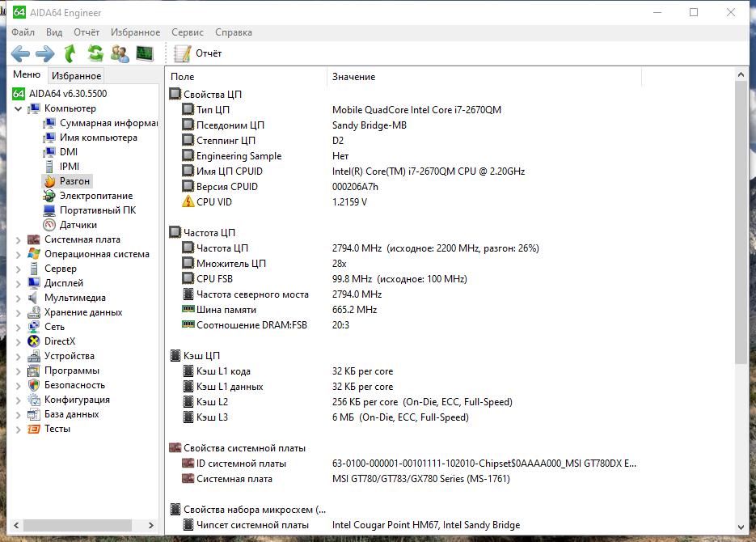Expand the Безопасность tree node
The image size is (756, 542).
[19, 385]
